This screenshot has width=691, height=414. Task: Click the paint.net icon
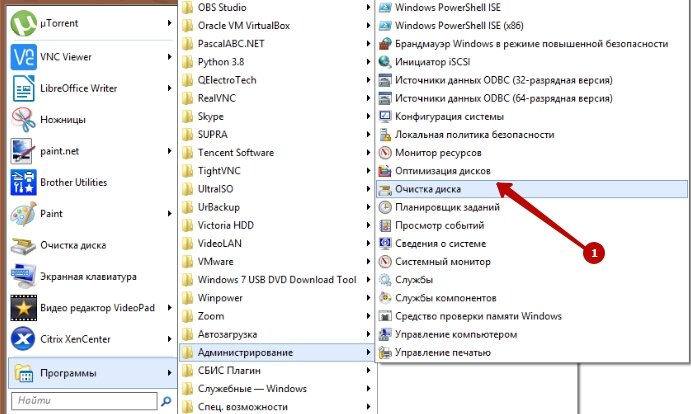click(22, 151)
